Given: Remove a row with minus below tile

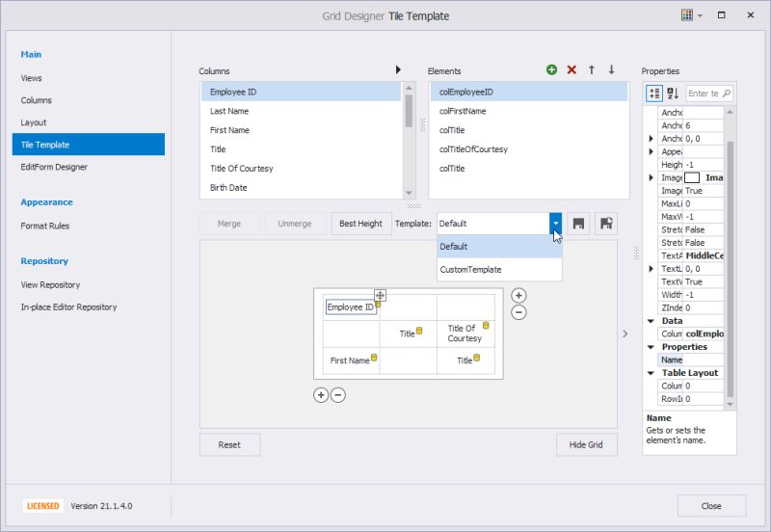Looking at the screenshot, I should pyautogui.click(x=338, y=395).
